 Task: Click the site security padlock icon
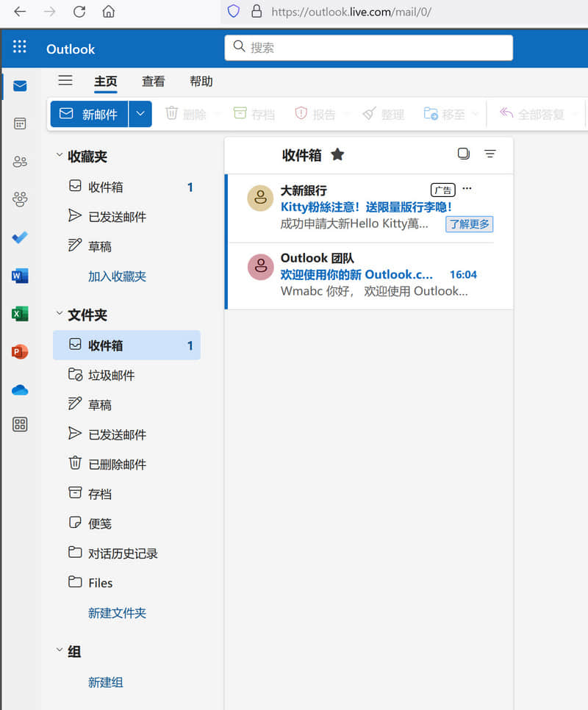point(257,11)
